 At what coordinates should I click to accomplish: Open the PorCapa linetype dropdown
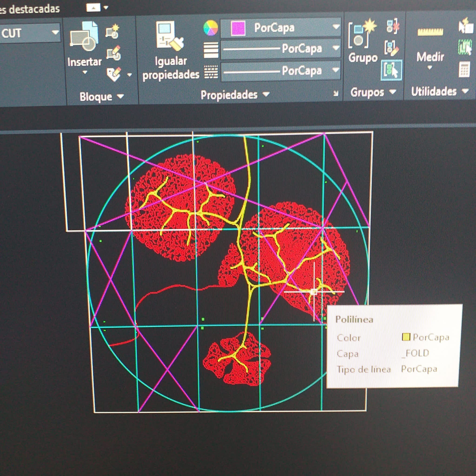click(336, 70)
